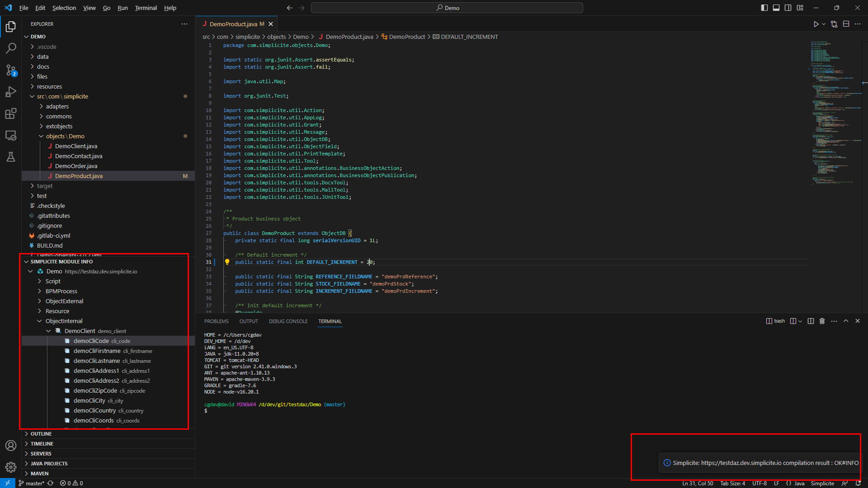Image resolution: width=868 pixels, height=488 pixels.
Task: Open terminal panel More Actions ellipsis
Action: (834, 321)
